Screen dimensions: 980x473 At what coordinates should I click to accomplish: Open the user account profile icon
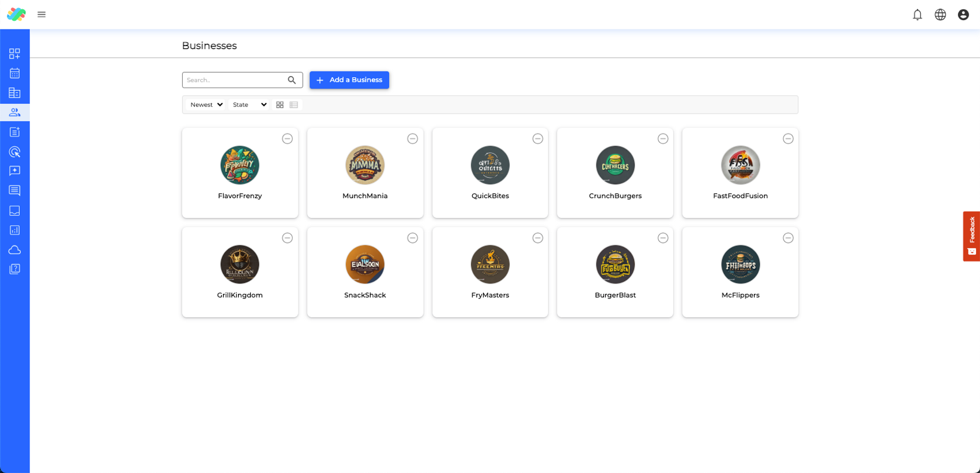(963, 15)
